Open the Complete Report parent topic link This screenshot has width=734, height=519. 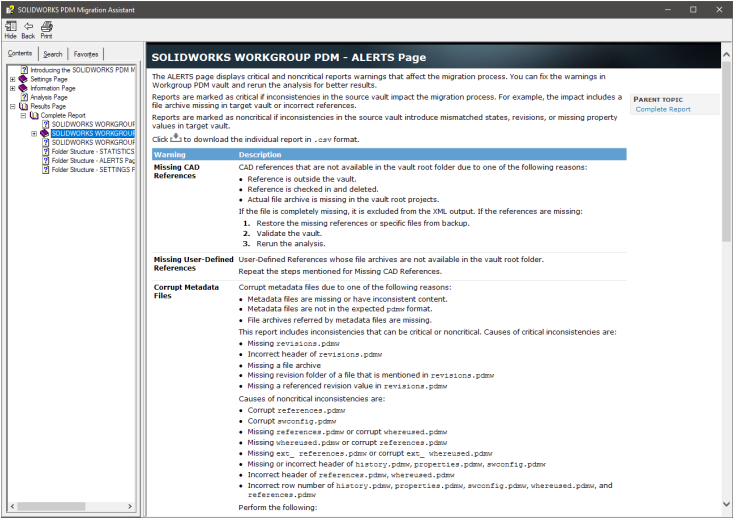[x=662, y=109]
